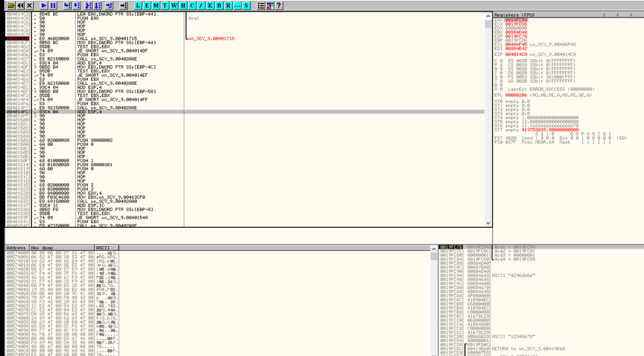The height and width of the screenshot is (356, 644).
Task: Select stack comment Arg2 = 0019FC8C
Action: tap(514, 251)
